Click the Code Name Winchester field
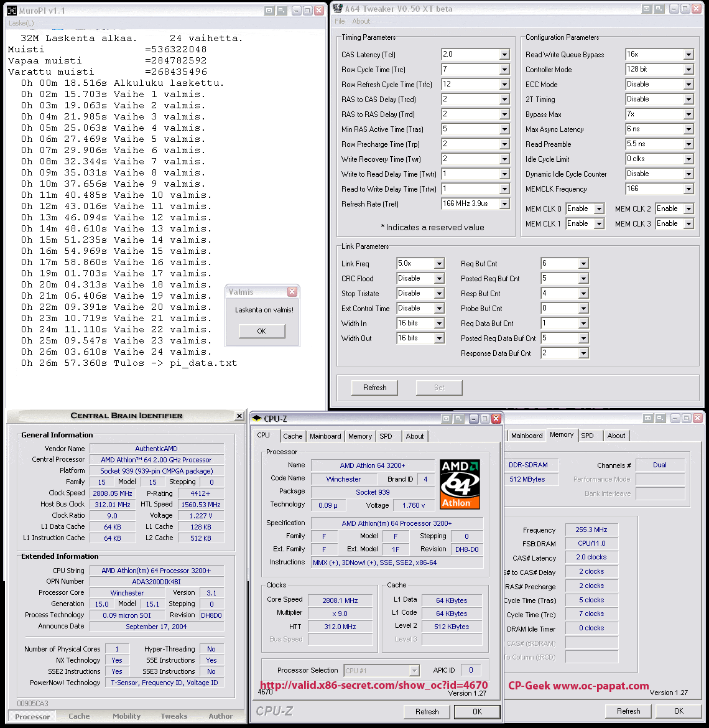The width and height of the screenshot is (709, 728). point(343,479)
